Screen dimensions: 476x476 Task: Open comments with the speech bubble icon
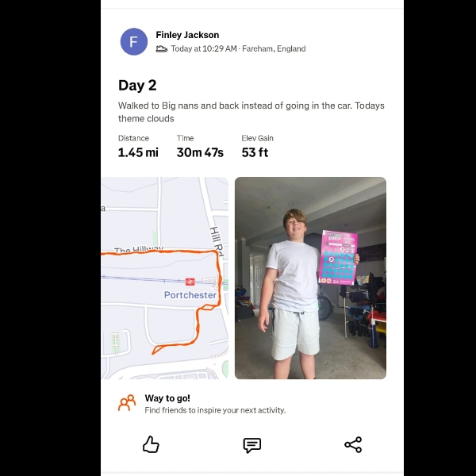pyautogui.click(x=252, y=445)
